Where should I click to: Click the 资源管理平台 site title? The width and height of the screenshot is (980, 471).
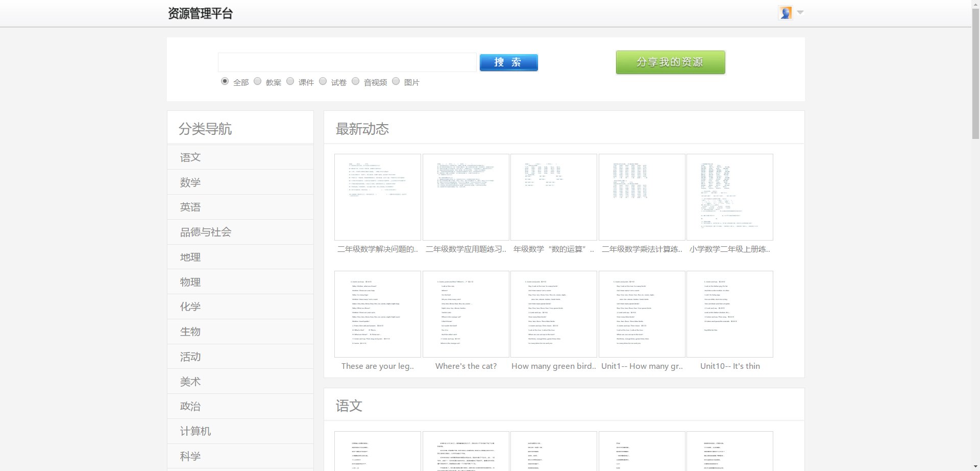coord(200,13)
